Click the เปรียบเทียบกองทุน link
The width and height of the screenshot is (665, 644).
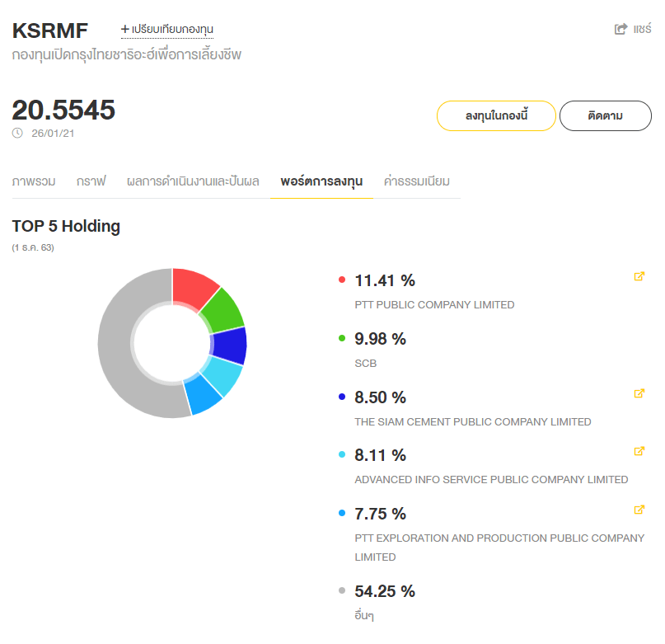172,29
